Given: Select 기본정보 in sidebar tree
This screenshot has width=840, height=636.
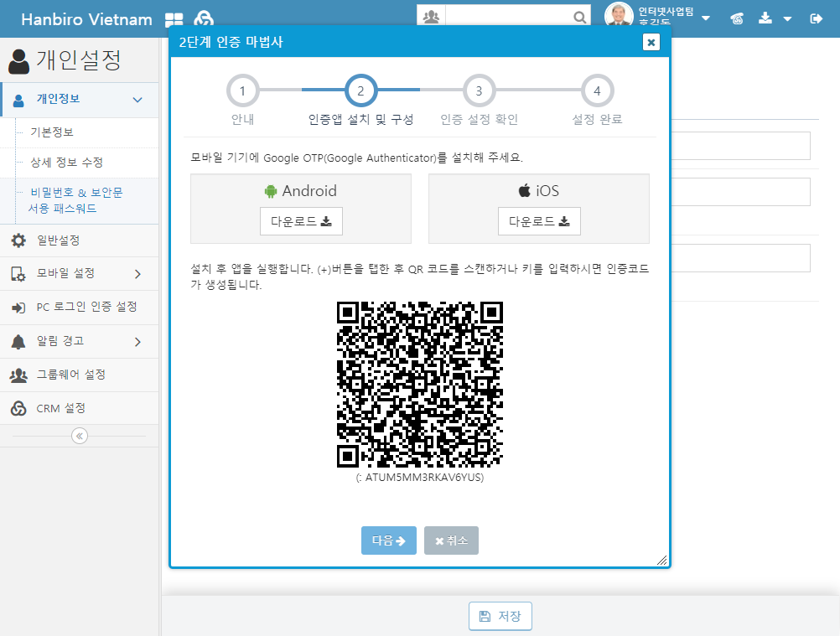Looking at the screenshot, I should pyautogui.click(x=52, y=132).
